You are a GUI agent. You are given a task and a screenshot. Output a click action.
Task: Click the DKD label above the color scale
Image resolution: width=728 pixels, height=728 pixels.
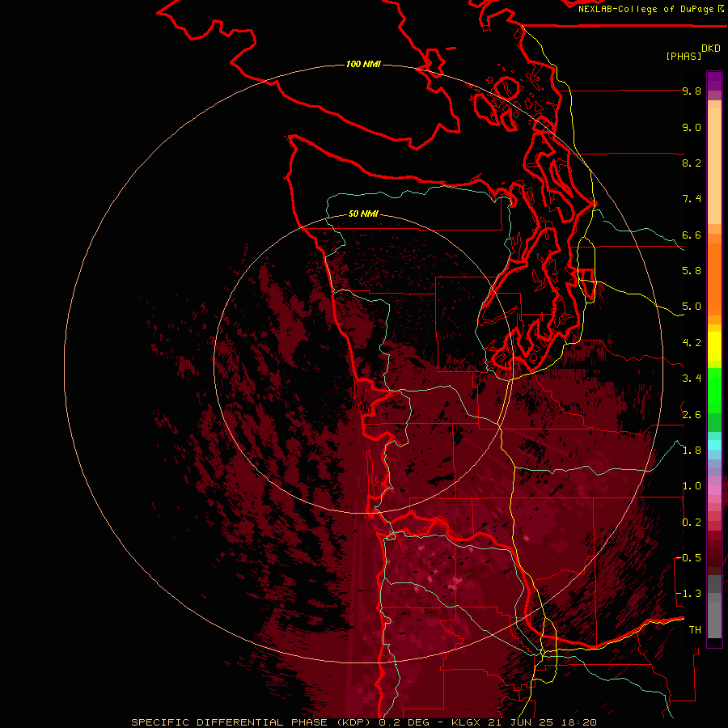click(x=711, y=49)
